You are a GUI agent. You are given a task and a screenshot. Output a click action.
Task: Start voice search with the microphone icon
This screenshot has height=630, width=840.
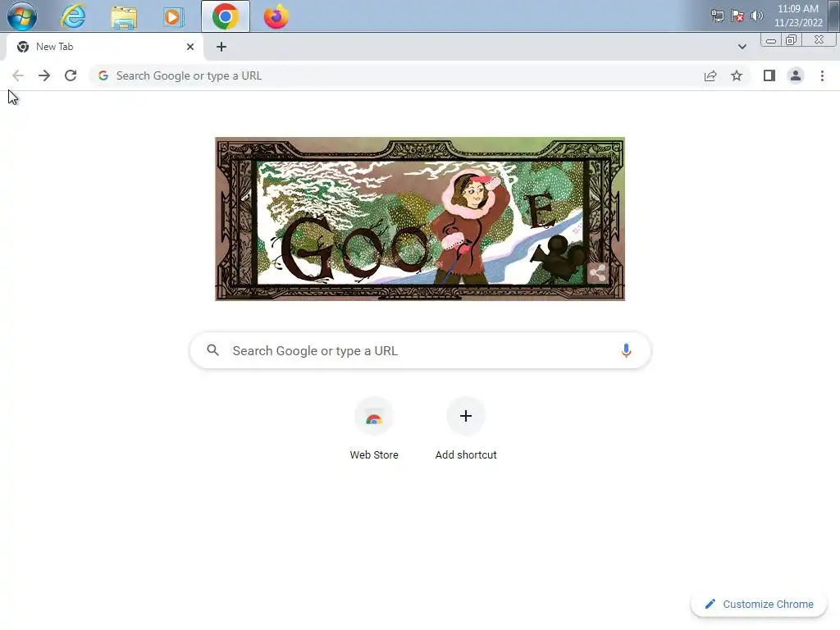626,350
